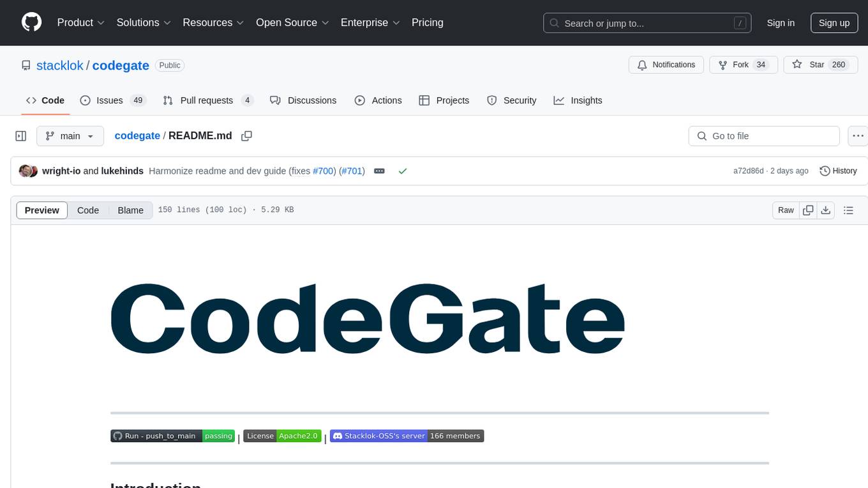This screenshot has height=488, width=868.
Task: Open the Pull requests tab
Action: click(208, 100)
